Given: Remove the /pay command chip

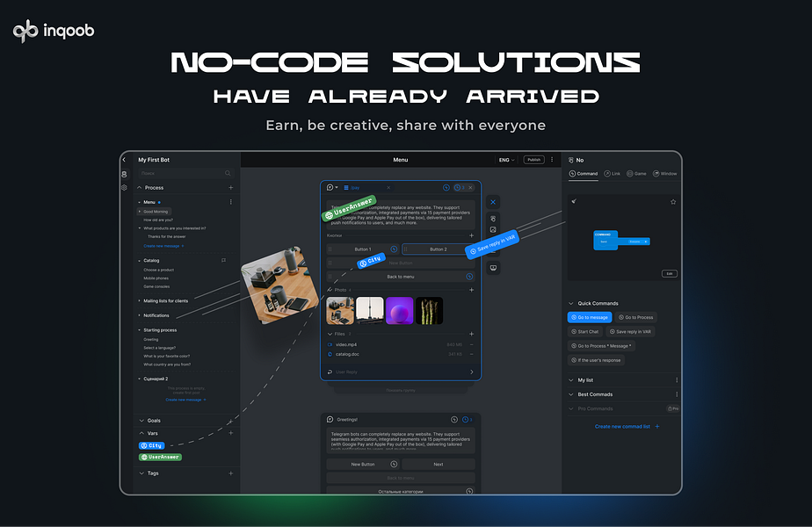Looking at the screenshot, I should pyautogui.click(x=388, y=187).
